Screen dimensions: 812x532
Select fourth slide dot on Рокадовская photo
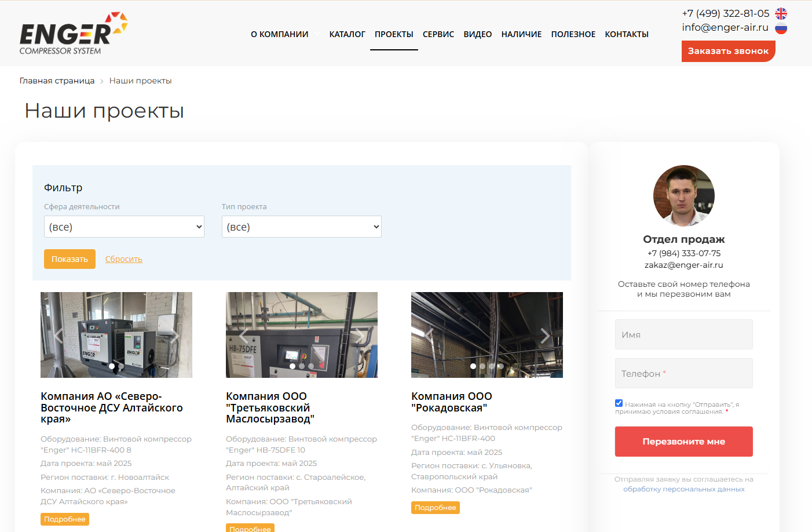[x=501, y=366]
